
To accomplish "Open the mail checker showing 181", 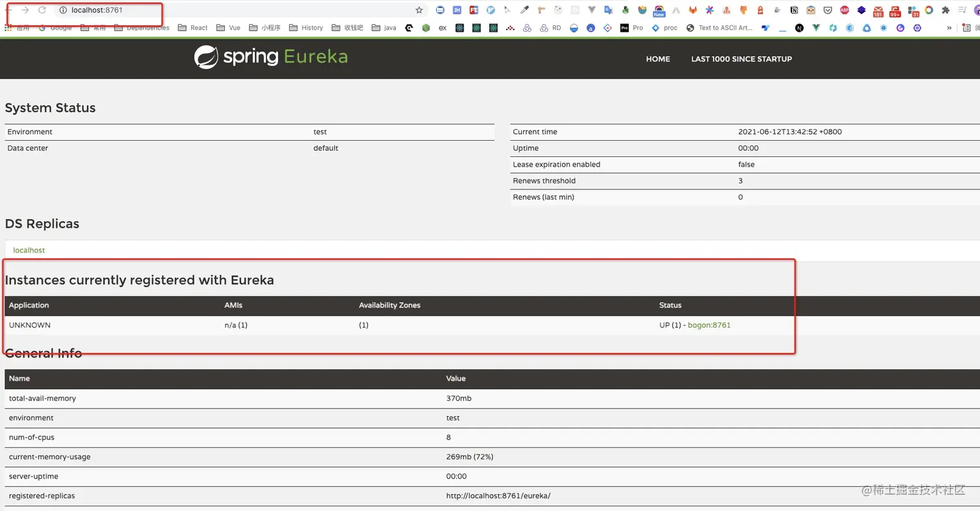I will click(878, 11).
